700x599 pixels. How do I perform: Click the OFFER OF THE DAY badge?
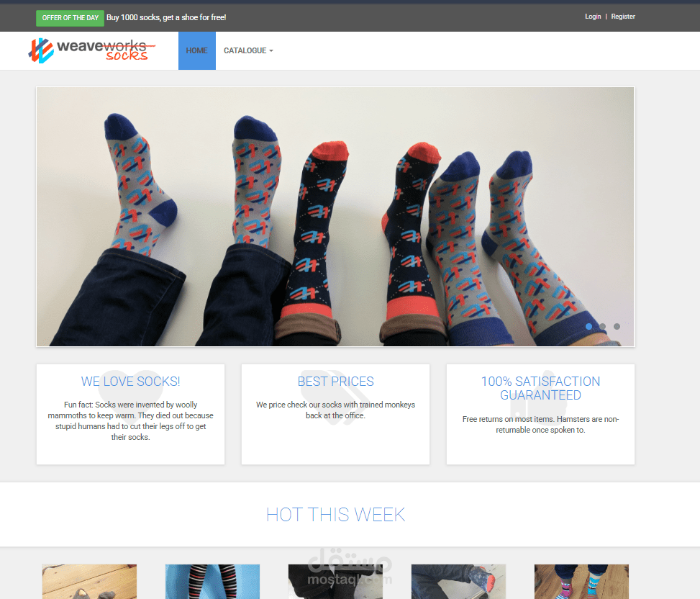[x=69, y=17]
